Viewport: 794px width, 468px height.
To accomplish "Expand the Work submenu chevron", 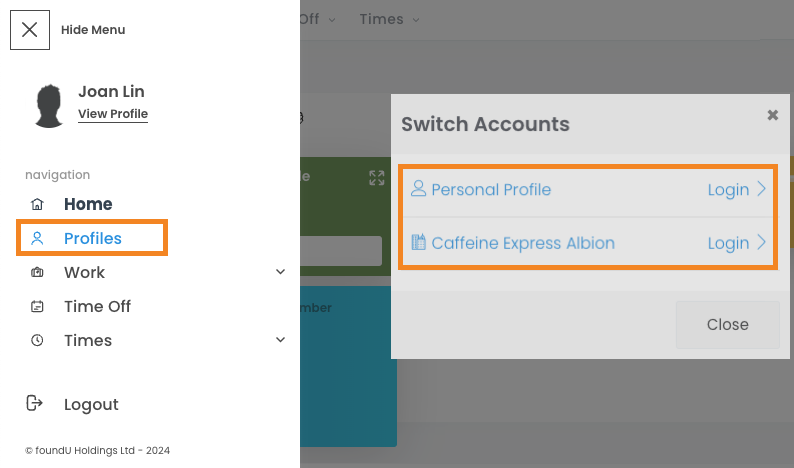I will pos(280,272).
